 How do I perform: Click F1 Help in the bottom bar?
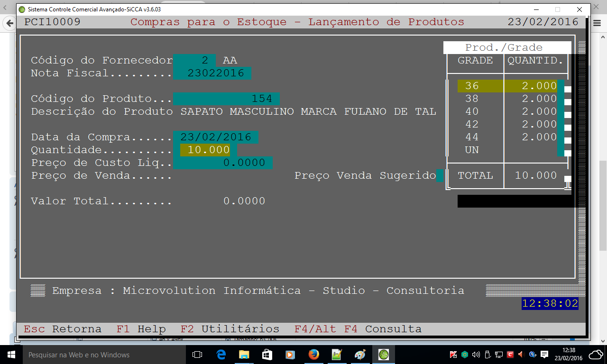coord(141,329)
